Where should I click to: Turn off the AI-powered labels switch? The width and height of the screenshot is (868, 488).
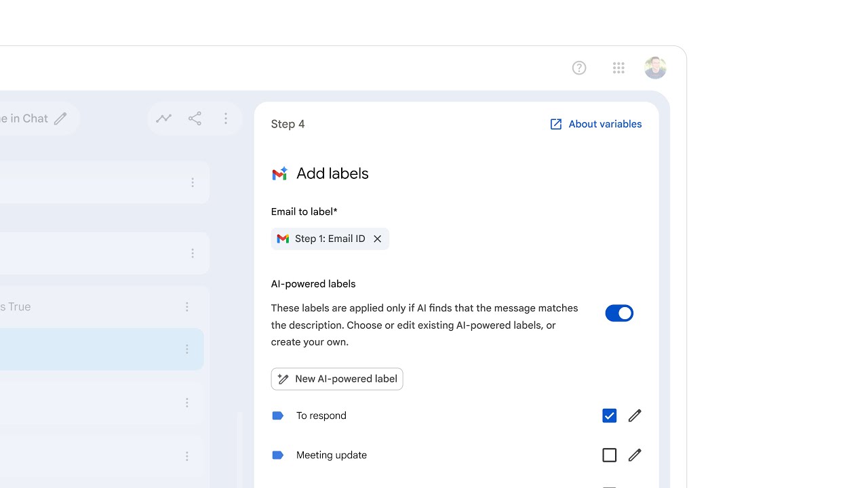click(x=618, y=313)
